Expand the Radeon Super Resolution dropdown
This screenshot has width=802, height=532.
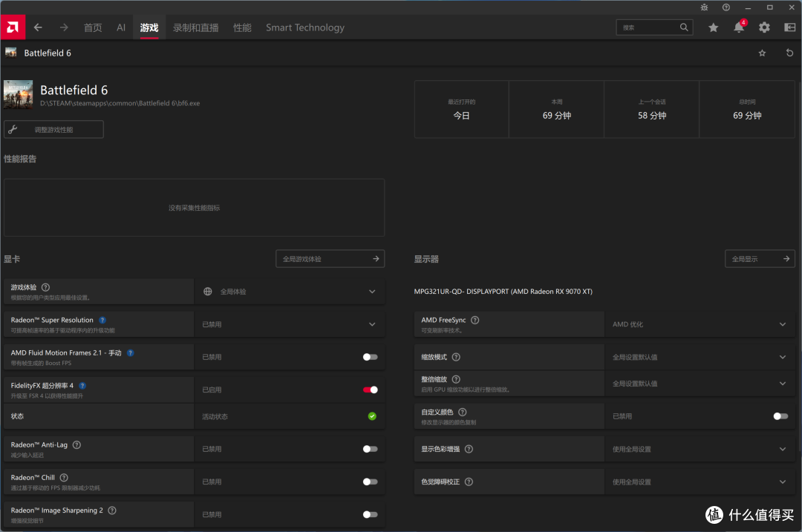[x=290, y=324]
